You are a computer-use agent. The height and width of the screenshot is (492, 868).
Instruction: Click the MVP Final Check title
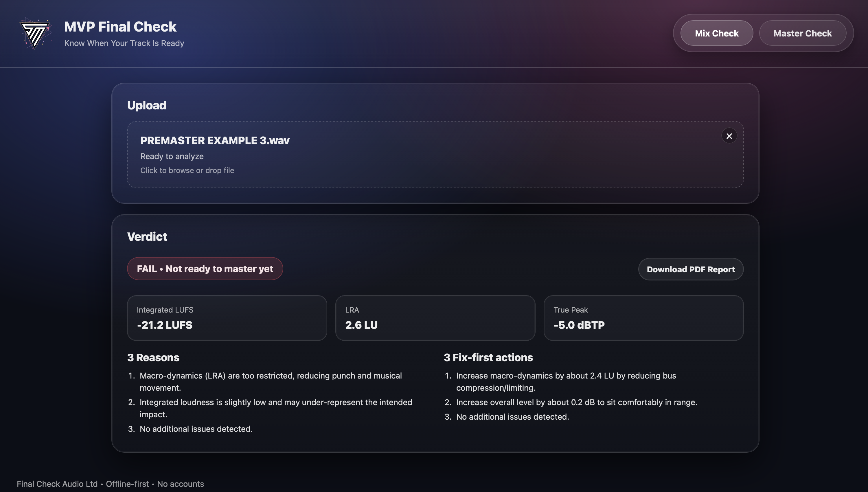120,27
